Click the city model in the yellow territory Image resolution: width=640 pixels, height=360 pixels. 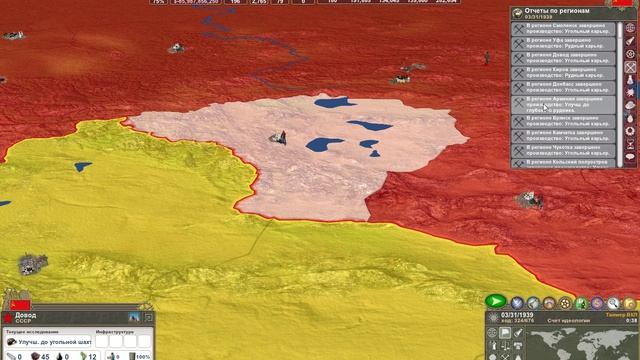coord(33,264)
